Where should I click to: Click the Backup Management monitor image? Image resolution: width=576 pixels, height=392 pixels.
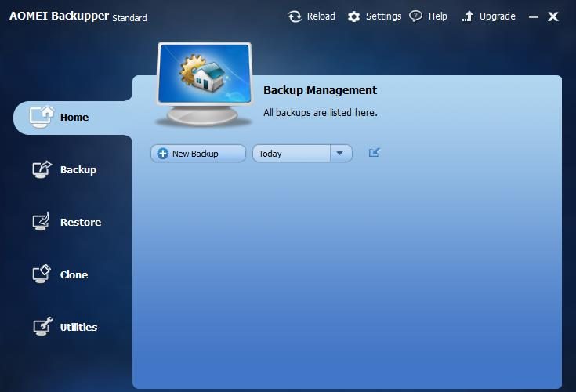coord(205,85)
